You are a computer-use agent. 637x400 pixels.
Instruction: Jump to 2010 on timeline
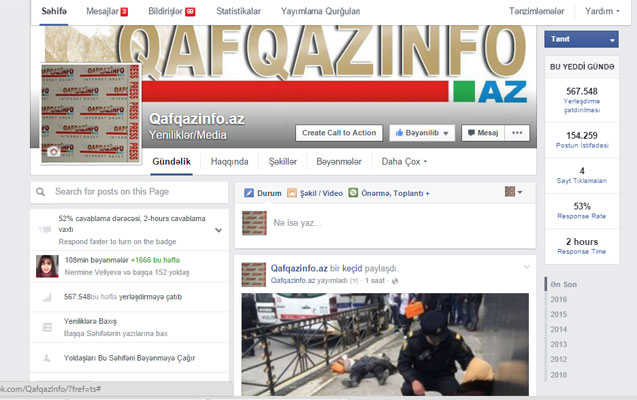pyautogui.click(x=559, y=375)
